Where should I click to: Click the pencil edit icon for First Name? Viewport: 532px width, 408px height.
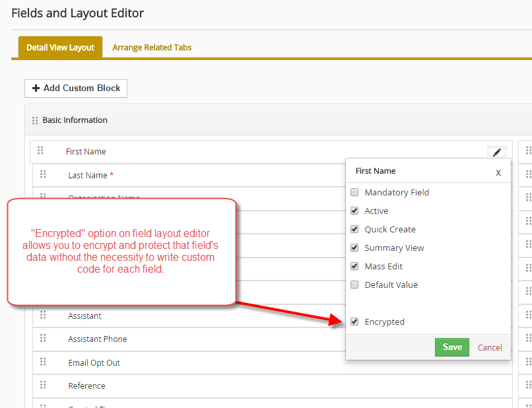[x=497, y=152]
